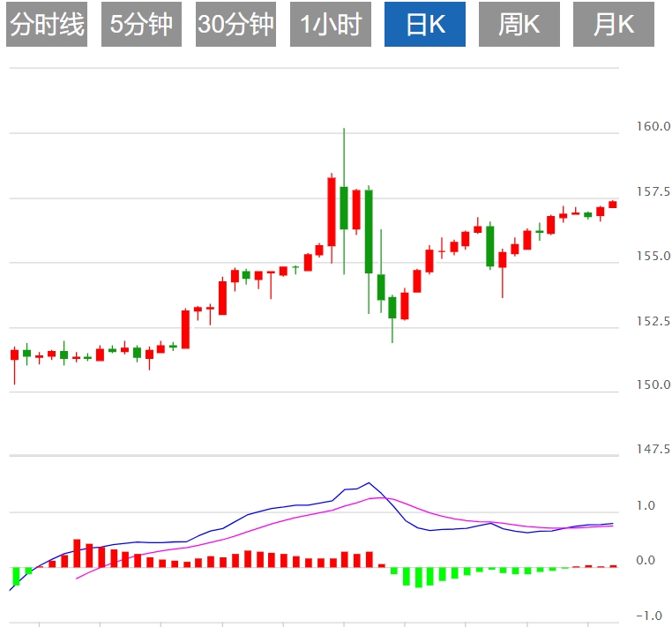Screen dimensions: 672x627
Task: Click the 160.0 price axis label
Action: pos(653,126)
